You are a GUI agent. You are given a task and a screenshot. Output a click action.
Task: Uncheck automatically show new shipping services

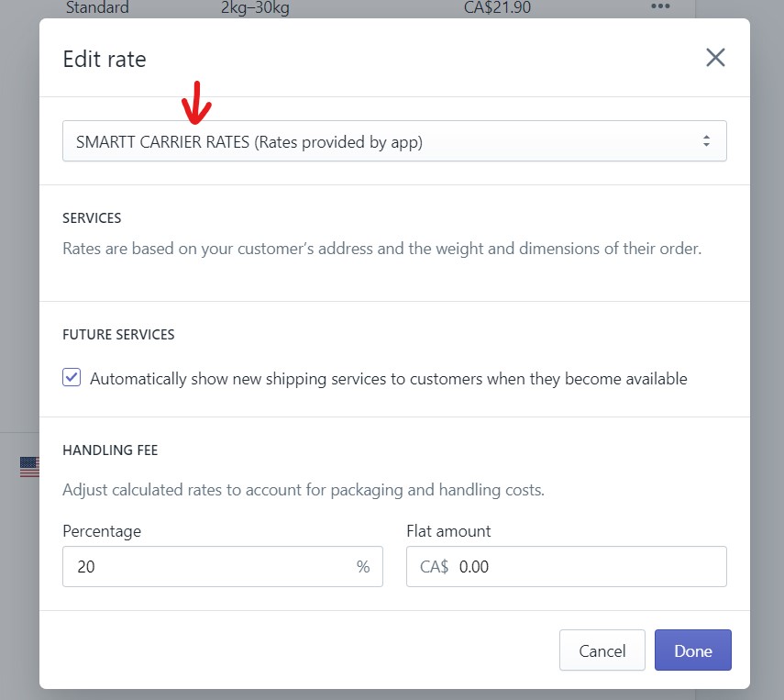[72, 378]
